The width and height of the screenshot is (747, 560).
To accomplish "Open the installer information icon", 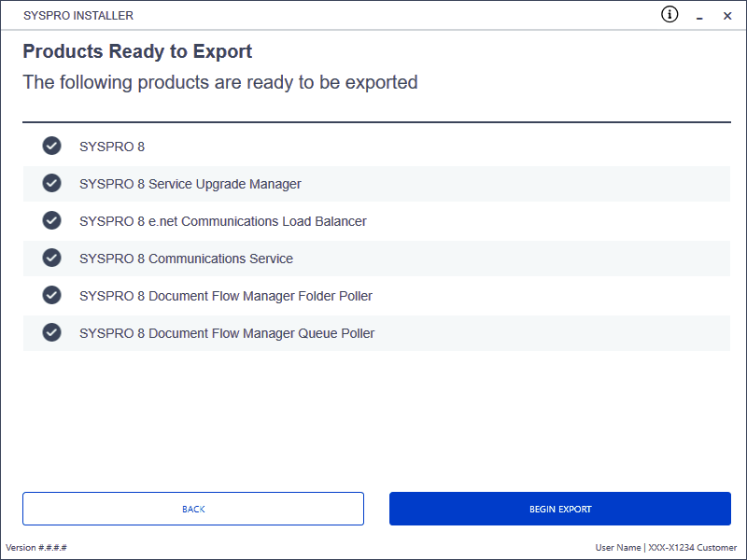I will point(669,15).
